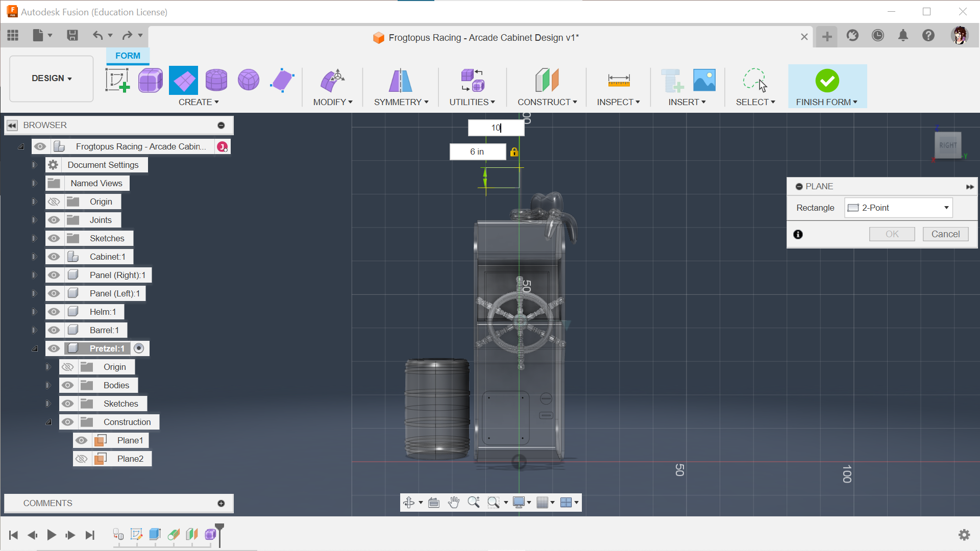
Task: Click the OK button in PLANE dialog
Action: [892, 234]
